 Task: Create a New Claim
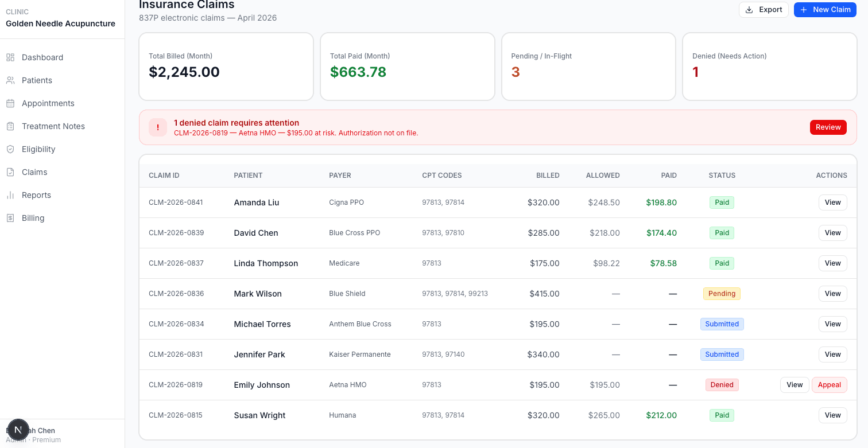(x=825, y=10)
